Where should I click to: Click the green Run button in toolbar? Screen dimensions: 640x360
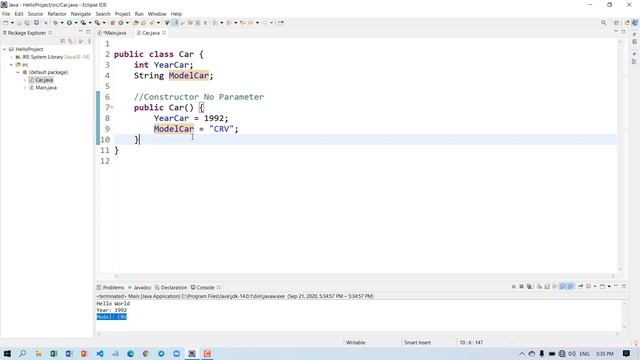(x=69, y=23)
